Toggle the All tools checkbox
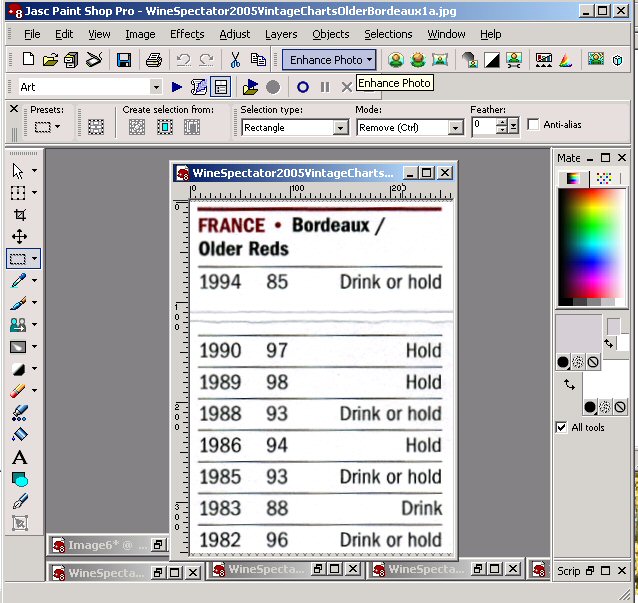638x603 pixels. coord(561,427)
